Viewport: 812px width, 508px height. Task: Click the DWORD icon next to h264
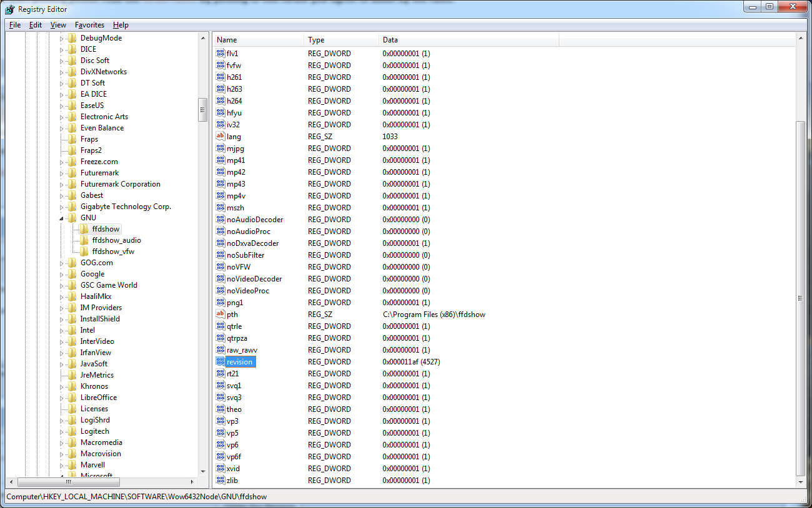[x=220, y=101]
